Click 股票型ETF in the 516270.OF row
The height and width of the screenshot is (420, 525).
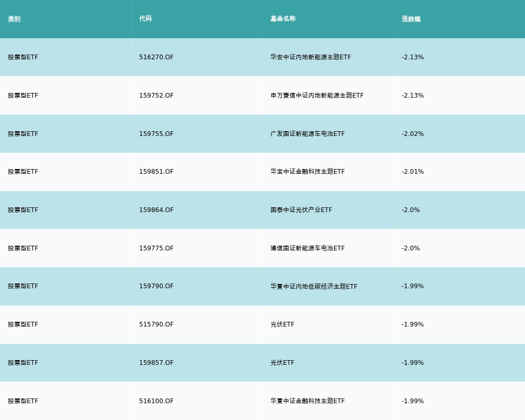23,57
